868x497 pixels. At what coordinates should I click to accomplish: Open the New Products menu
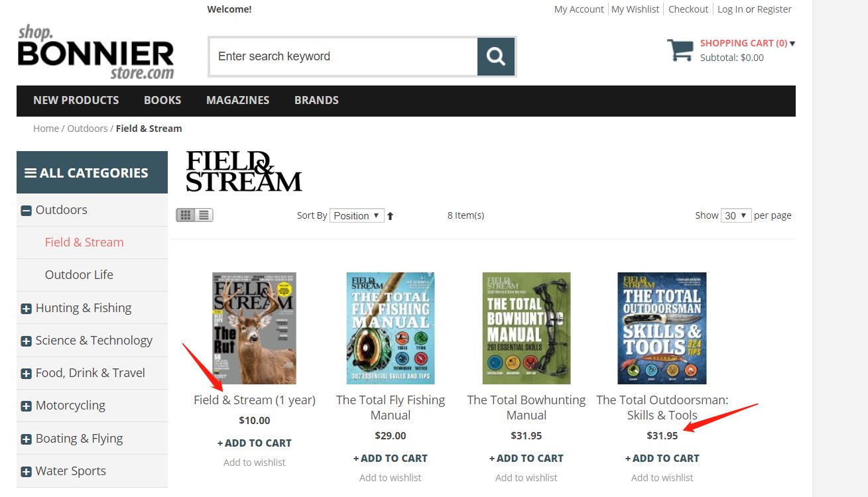76,101
